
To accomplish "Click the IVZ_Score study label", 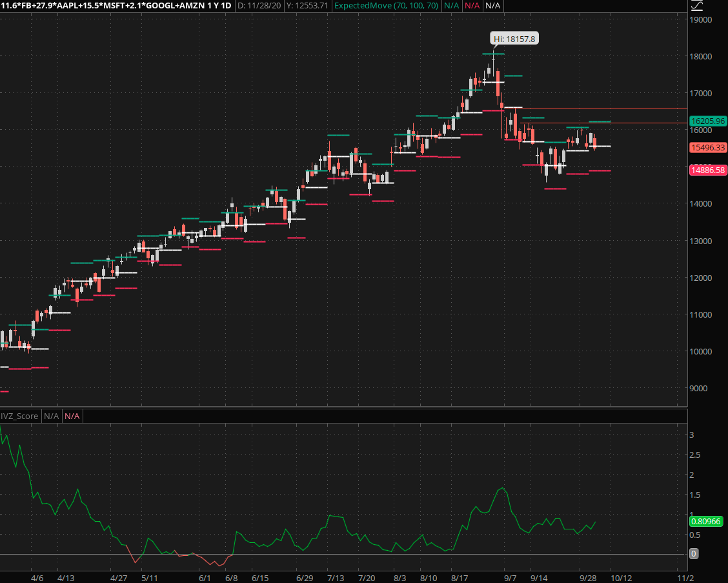I will [x=19, y=416].
